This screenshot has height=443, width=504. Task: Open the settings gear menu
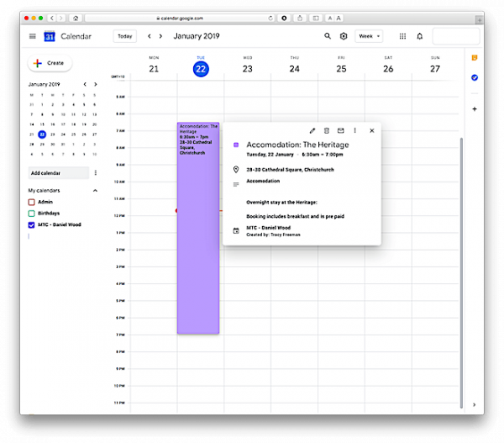pos(344,36)
